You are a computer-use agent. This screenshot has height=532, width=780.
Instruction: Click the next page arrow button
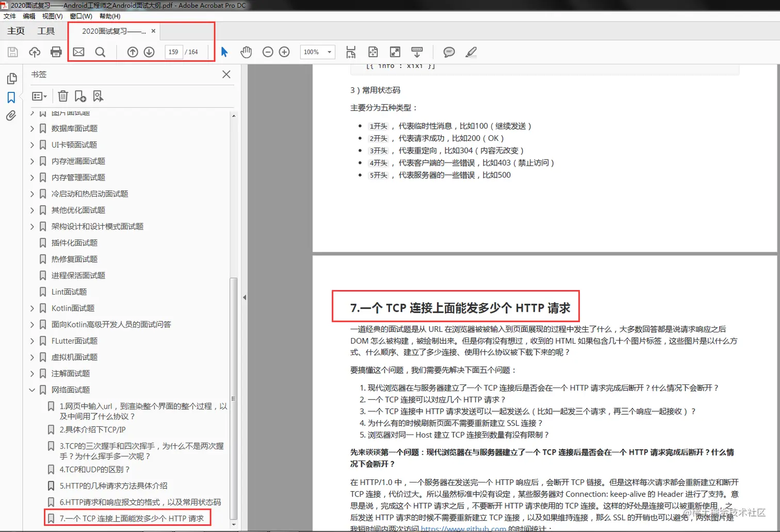point(149,52)
